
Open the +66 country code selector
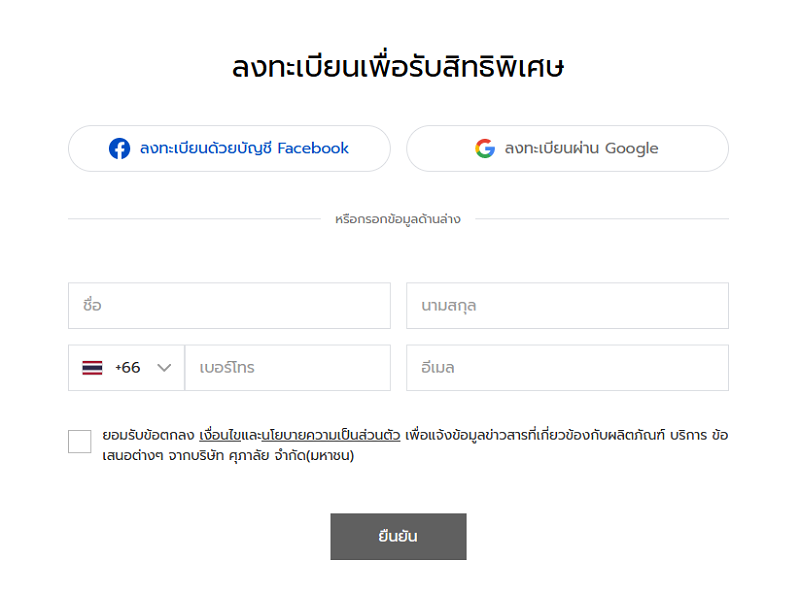127,367
